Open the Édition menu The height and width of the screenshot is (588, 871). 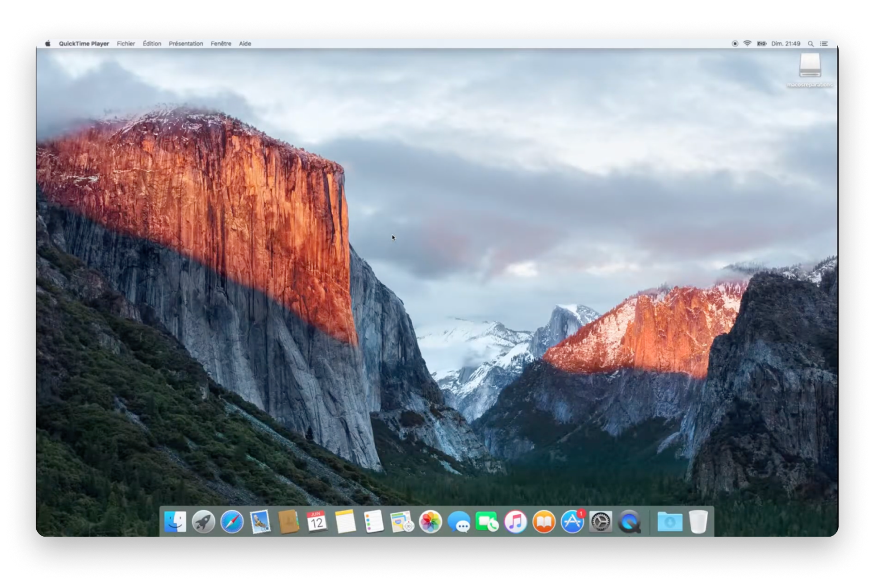click(152, 44)
